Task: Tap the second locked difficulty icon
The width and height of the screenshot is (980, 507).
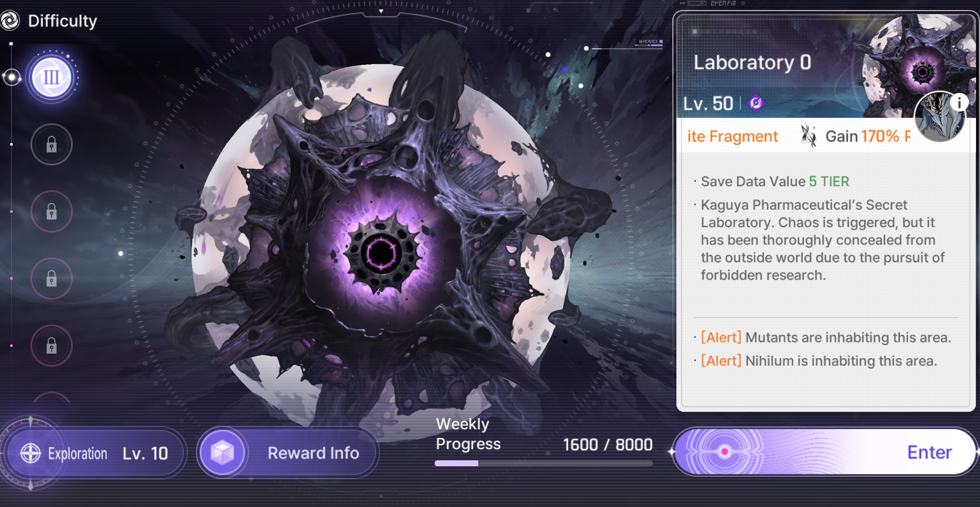Action: (x=51, y=211)
